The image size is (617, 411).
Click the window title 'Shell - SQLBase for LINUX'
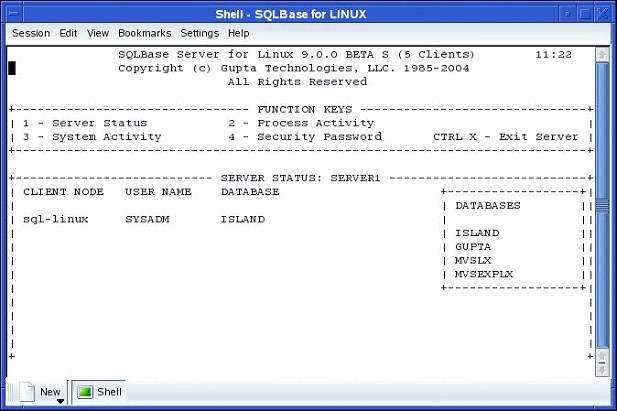pyautogui.click(x=290, y=15)
